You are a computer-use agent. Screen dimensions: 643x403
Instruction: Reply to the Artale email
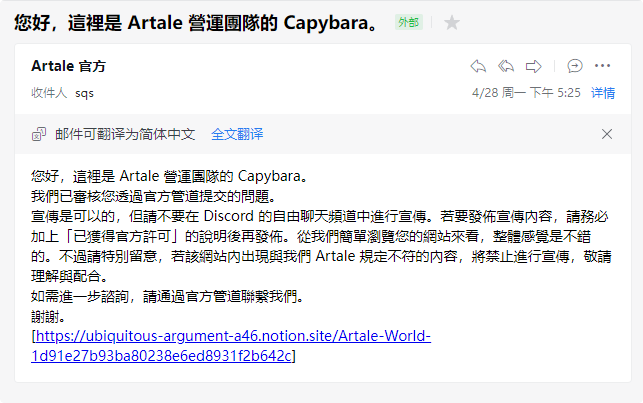point(478,66)
